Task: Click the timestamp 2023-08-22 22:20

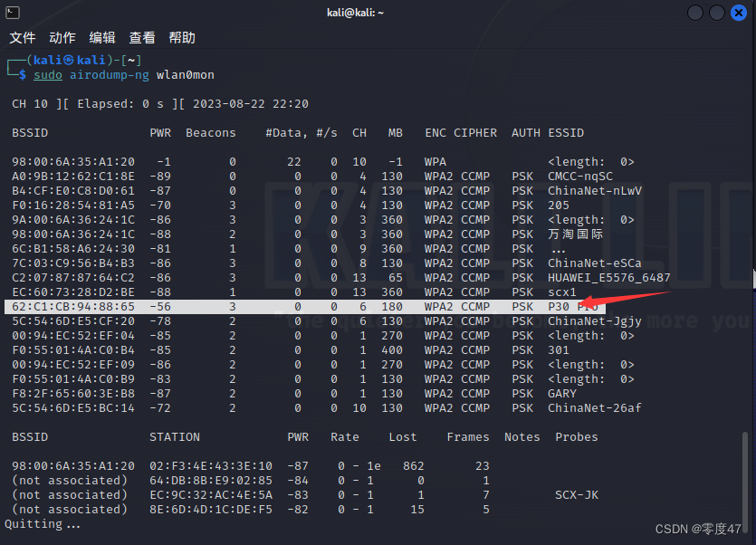Action: (251, 104)
